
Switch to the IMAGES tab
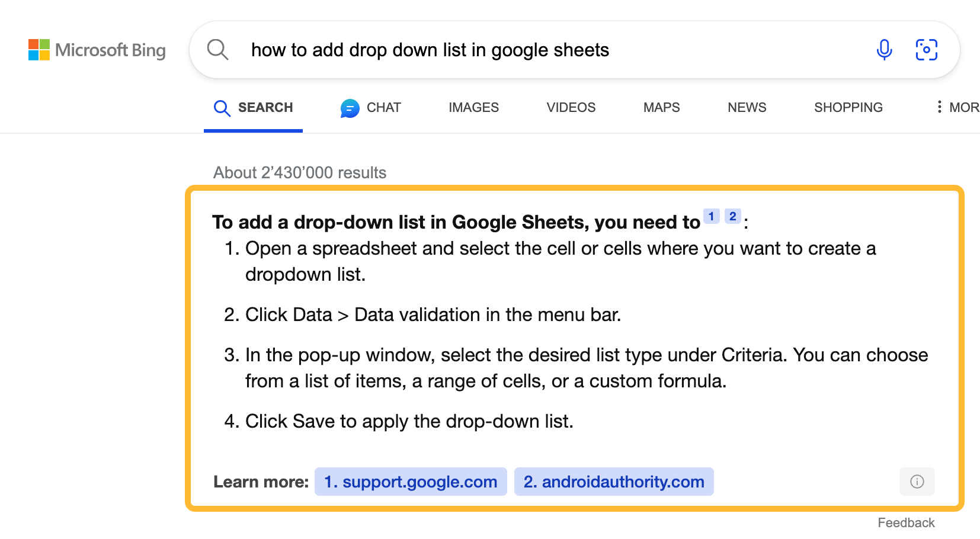coord(473,107)
